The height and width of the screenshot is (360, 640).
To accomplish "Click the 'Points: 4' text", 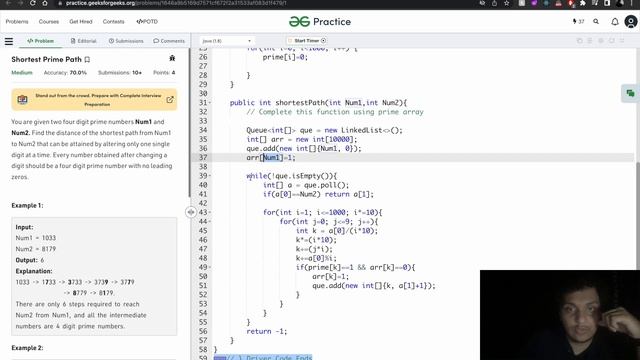I will [164, 73].
